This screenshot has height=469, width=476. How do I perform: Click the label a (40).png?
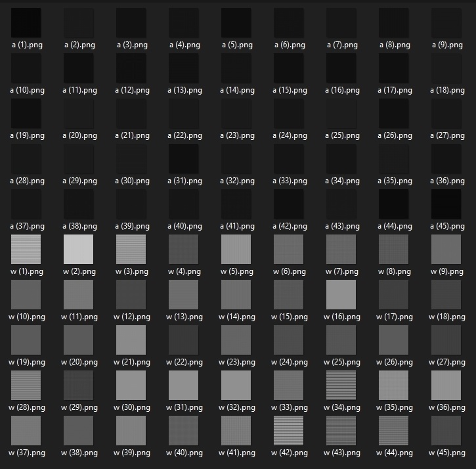(184, 227)
